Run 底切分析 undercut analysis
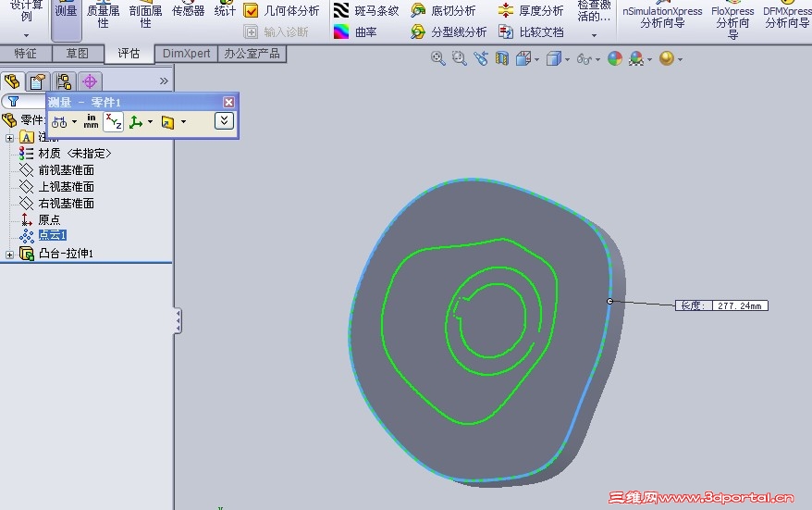This screenshot has height=510, width=812. click(x=443, y=10)
